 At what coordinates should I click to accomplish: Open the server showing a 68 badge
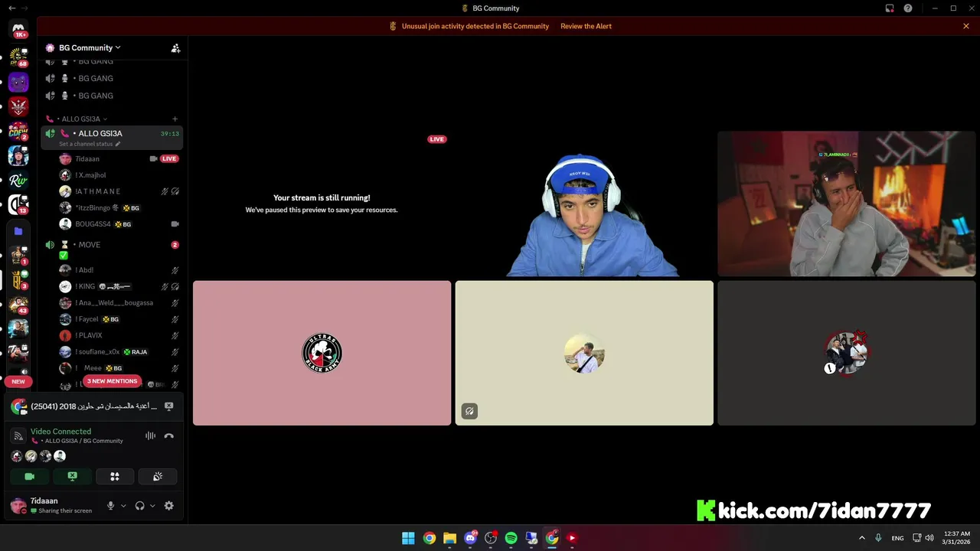[x=18, y=57]
